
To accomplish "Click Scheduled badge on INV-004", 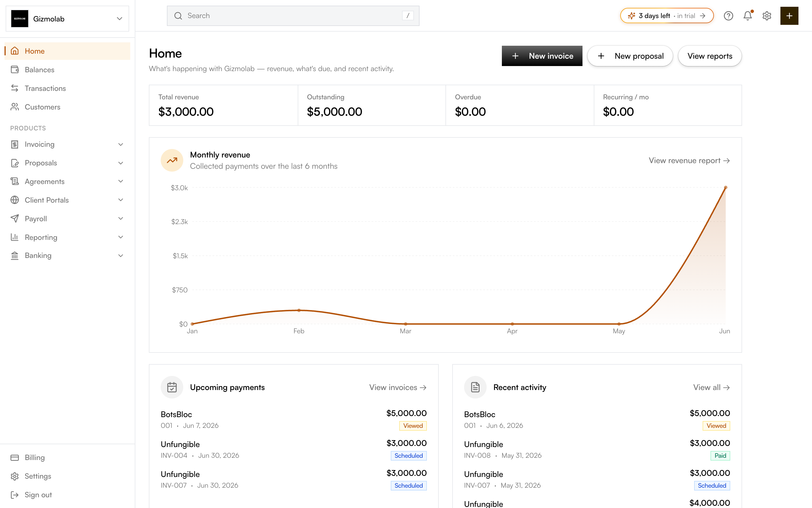I will [409, 456].
